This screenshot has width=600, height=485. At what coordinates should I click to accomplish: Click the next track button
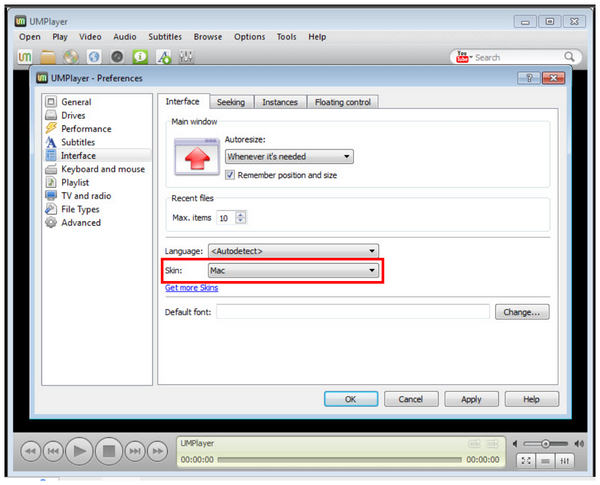pyautogui.click(x=135, y=451)
